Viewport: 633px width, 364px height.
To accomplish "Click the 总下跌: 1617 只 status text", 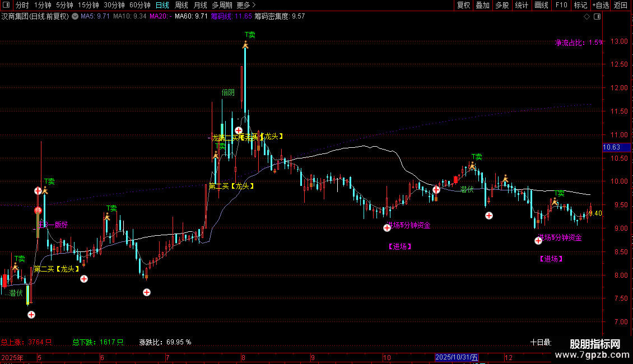I will 98,342.
